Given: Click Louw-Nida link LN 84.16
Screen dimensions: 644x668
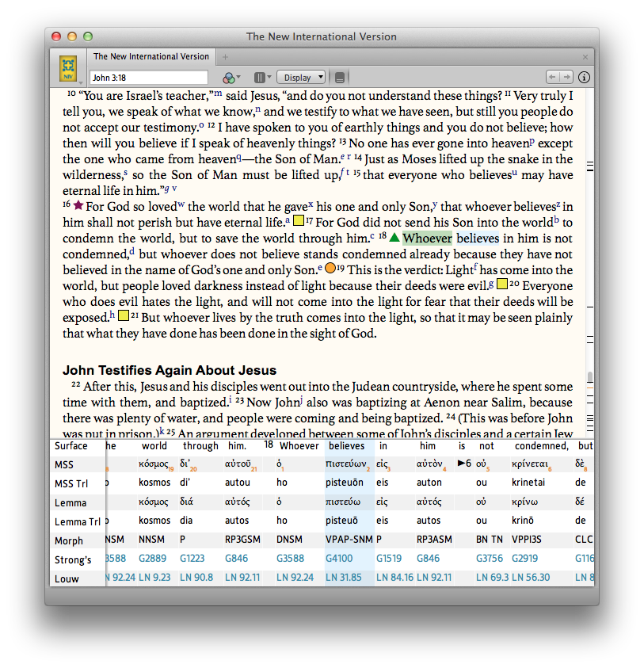Looking at the screenshot, I should point(394,577).
